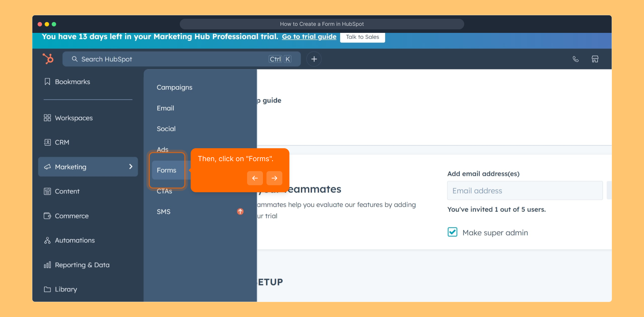Expand the CRM sidebar section

pyautogui.click(x=62, y=142)
